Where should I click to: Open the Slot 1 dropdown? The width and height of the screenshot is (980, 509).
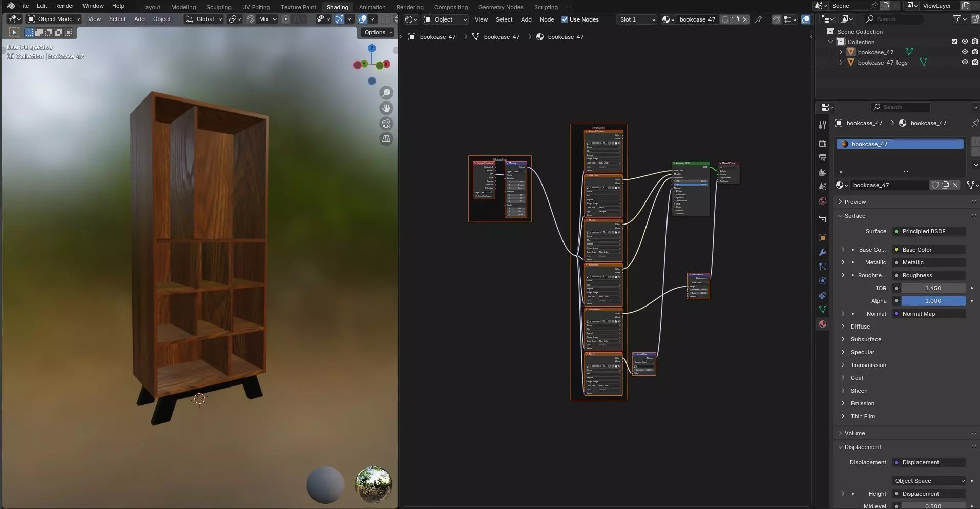637,19
